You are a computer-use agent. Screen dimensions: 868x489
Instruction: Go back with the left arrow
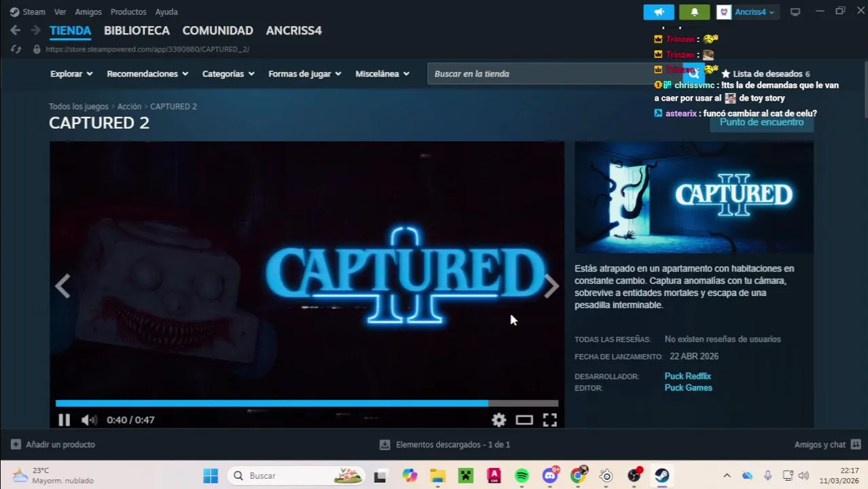click(15, 31)
